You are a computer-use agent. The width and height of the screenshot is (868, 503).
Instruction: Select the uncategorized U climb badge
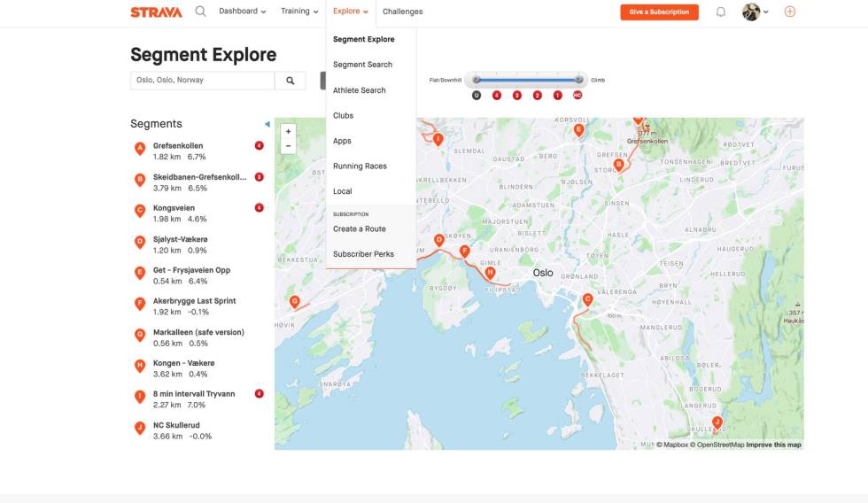tap(477, 95)
